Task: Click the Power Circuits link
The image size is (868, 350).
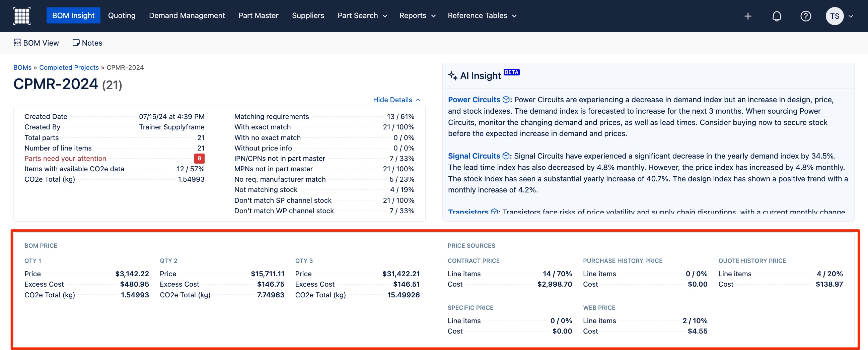Action: click(474, 100)
